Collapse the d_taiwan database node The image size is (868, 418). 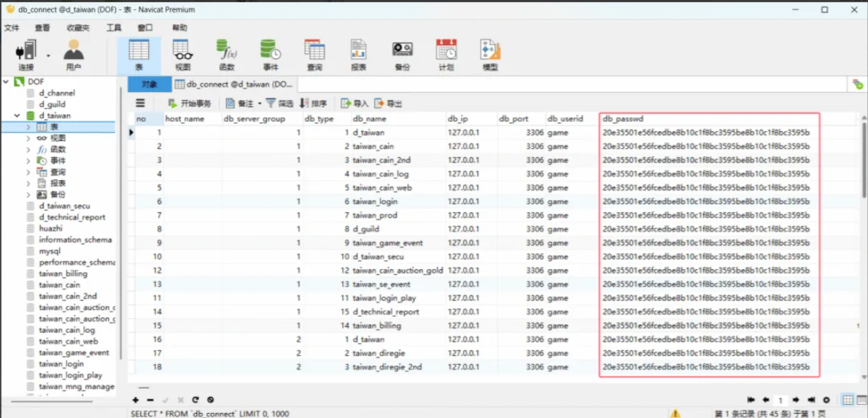point(17,116)
